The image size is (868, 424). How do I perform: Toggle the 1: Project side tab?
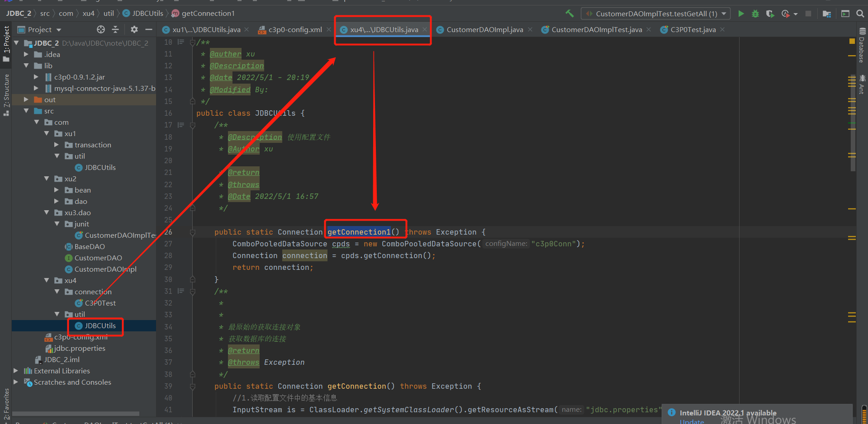6,43
